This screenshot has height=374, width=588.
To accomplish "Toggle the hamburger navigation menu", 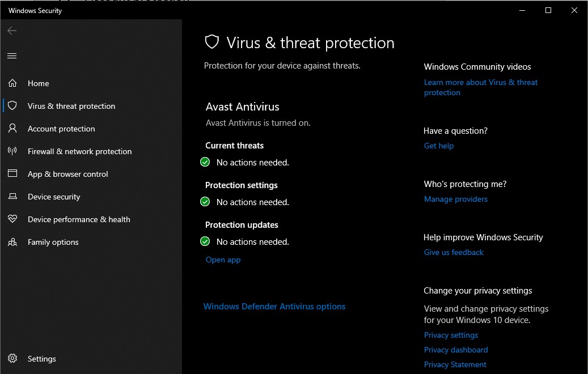I will [x=12, y=56].
